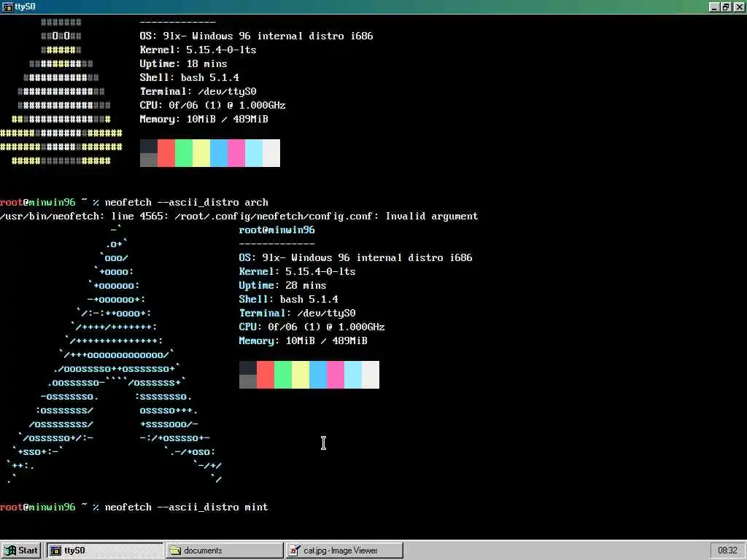The width and height of the screenshot is (747, 560).
Task: Click the lower 'Memory: 10MiB / 489MiB' line
Action: [x=303, y=341]
